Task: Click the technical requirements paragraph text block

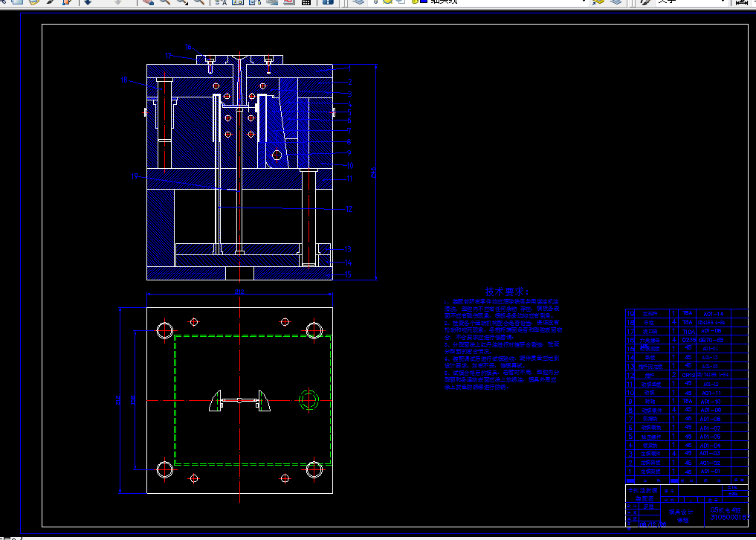Action: pos(502,344)
